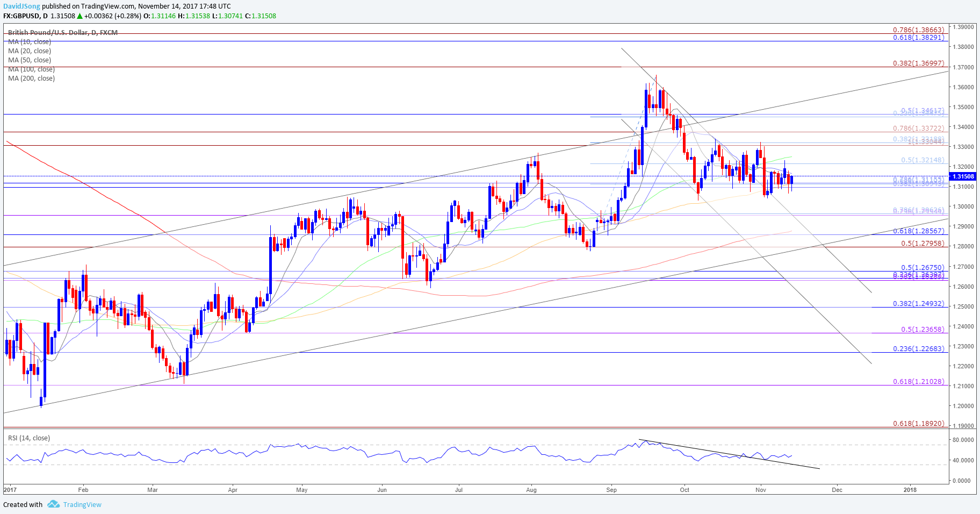Click the 2018 label on time axis
This screenshot has width=980, height=514.
910,490
